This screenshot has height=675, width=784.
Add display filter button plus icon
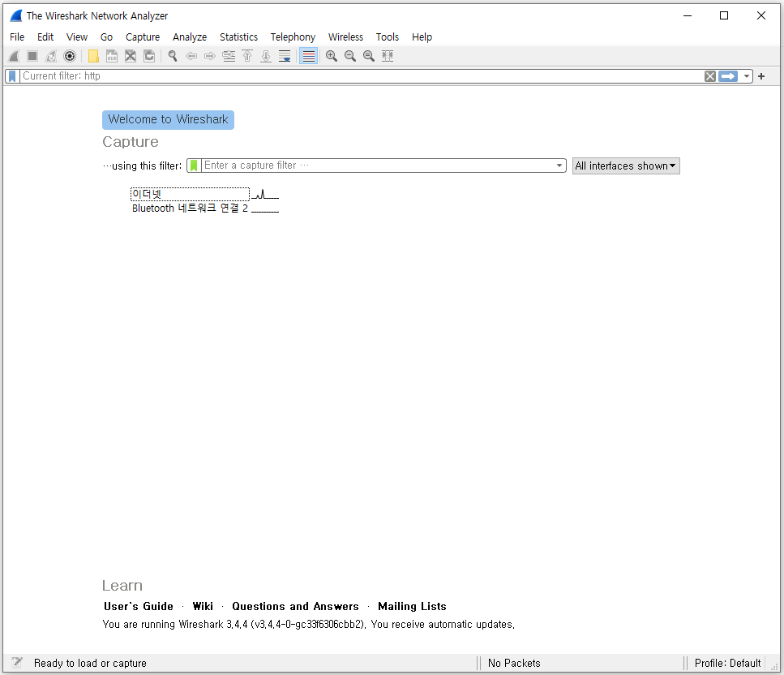point(761,76)
